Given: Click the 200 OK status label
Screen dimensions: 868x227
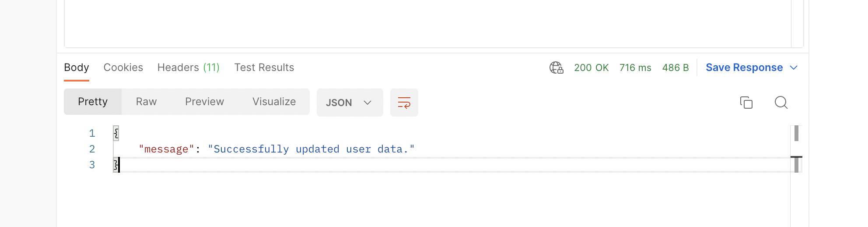Looking at the screenshot, I should (x=591, y=67).
